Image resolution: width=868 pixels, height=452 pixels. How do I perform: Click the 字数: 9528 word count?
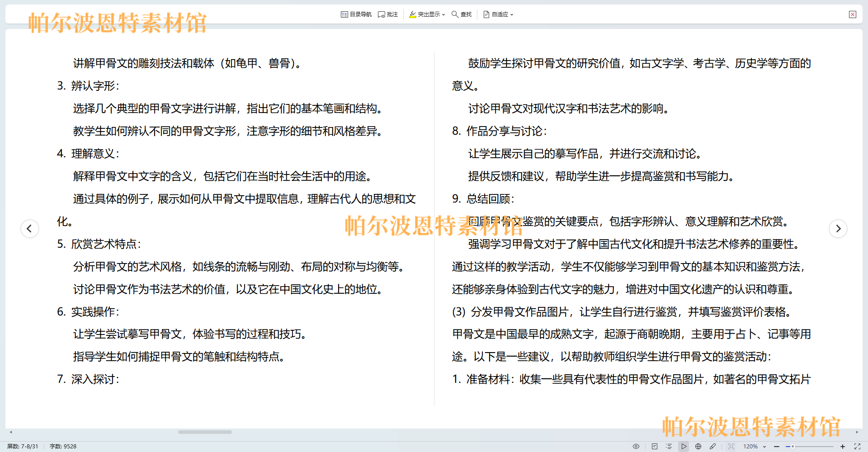pos(63,446)
